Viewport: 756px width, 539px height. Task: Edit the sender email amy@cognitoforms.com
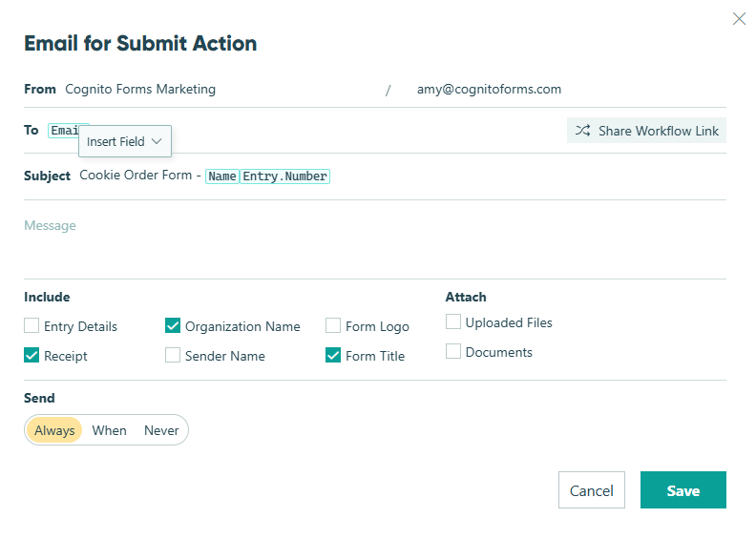(x=489, y=90)
